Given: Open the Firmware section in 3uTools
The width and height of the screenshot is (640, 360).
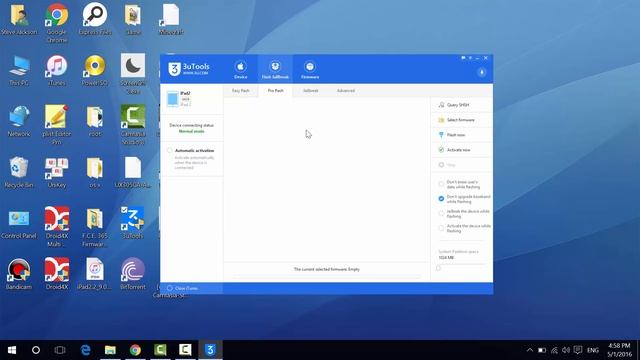Looking at the screenshot, I should [x=310, y=70].
